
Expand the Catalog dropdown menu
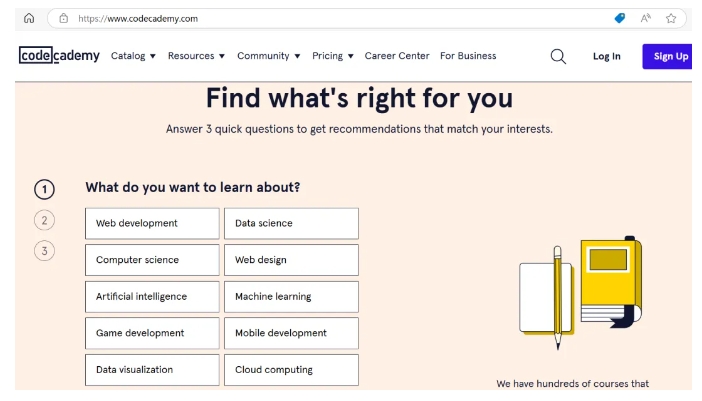[x=133, y=56]
